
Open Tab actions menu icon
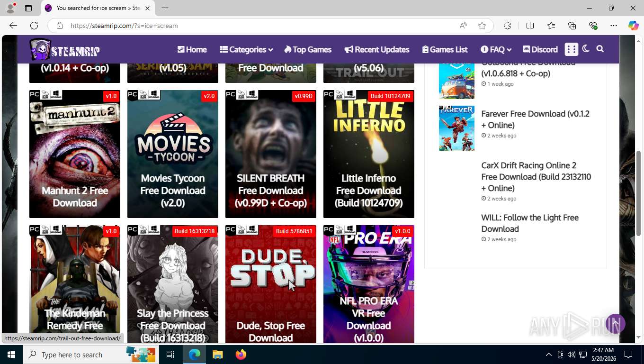point(28,8)
